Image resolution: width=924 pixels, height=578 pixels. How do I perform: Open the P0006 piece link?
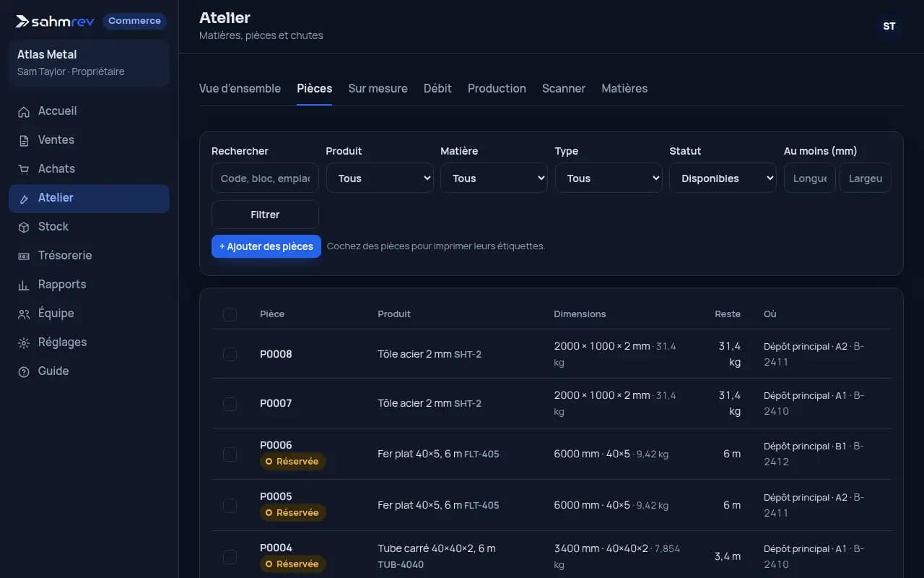tap(276, 445)
